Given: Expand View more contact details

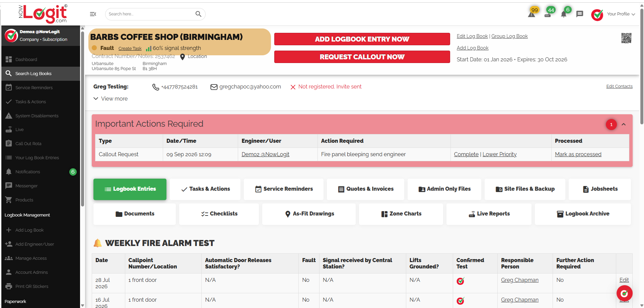Looking at the screenshot, I should 111,99.
